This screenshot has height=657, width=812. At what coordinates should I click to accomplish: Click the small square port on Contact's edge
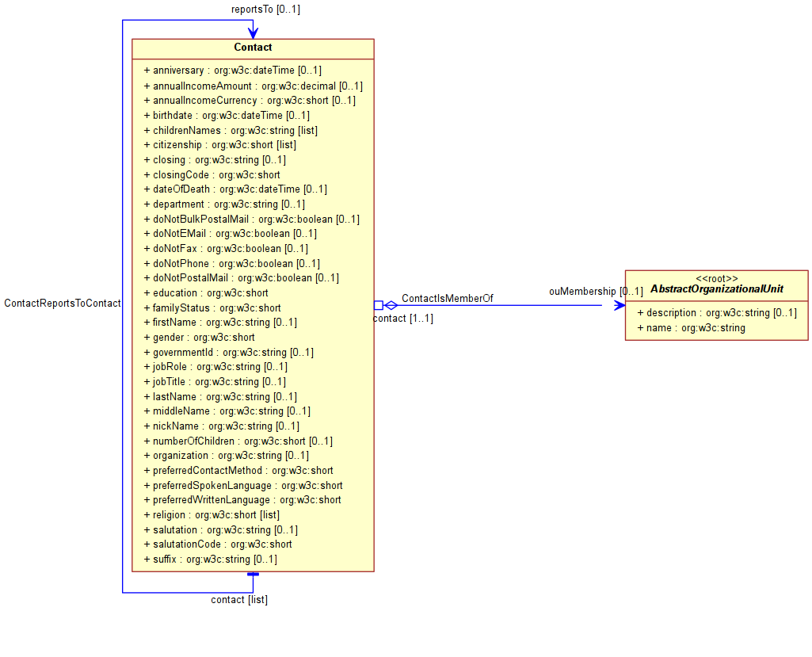[379, 306]
